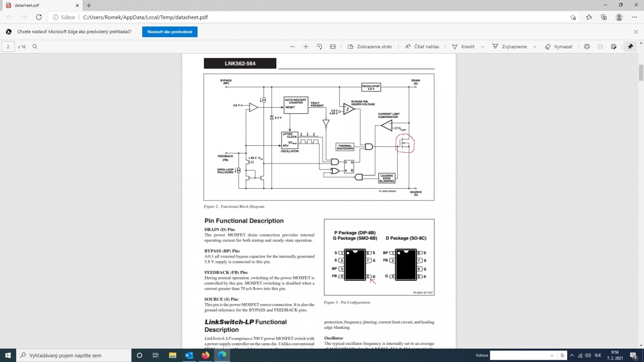Activate the Kresliť draw tool

point(464,47)
